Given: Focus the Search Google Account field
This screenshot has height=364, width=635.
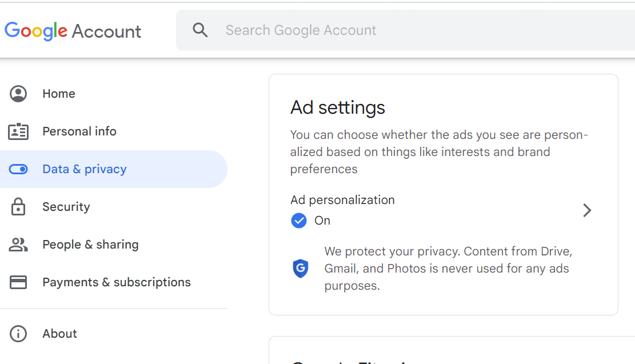Looking at the screenshot, I should tap(400, 30).
